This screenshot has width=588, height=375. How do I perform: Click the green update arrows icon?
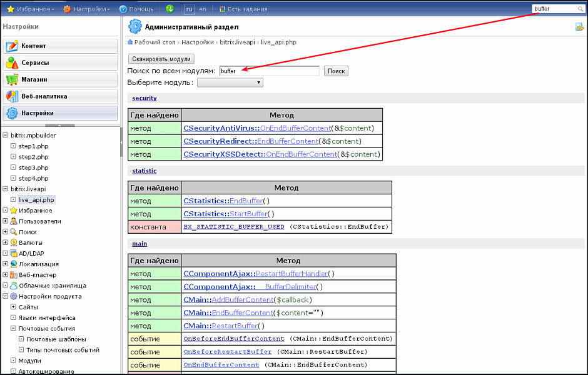pos(170,9)
